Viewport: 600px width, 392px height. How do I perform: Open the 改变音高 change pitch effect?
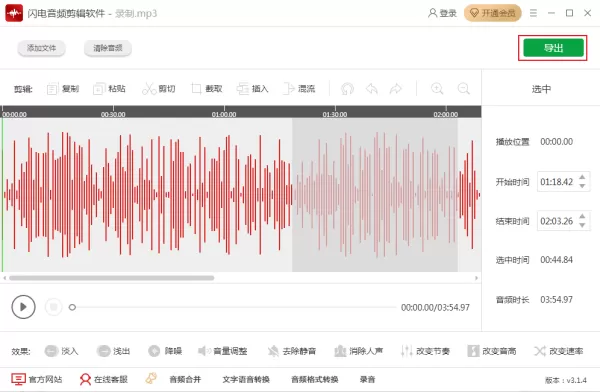492,351
